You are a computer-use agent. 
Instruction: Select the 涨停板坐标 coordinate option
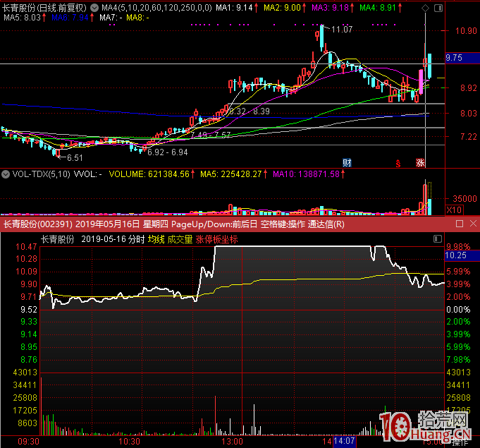pyautogui.click(x=216, y=239)
